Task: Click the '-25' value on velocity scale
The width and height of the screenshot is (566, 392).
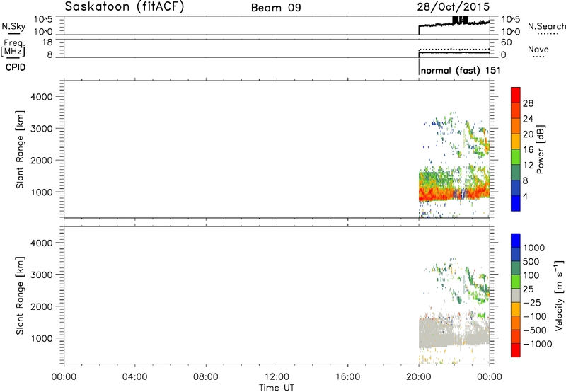Action: 532,302
